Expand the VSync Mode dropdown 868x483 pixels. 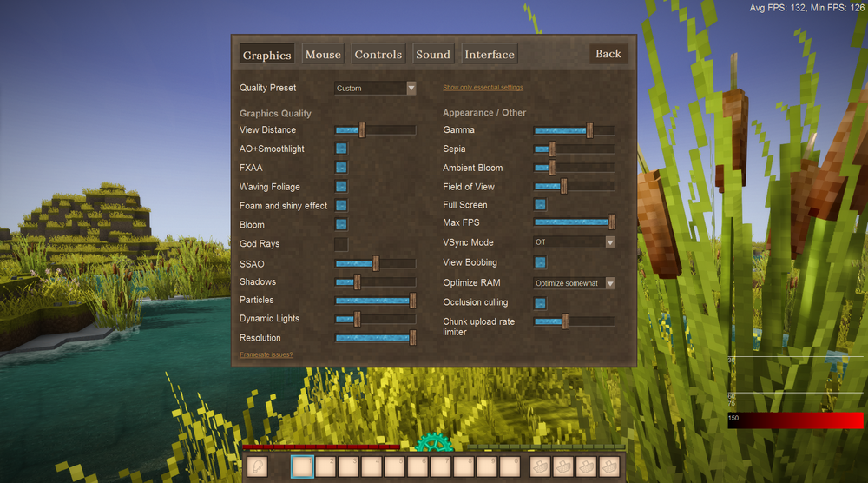[x=574, y=242]
